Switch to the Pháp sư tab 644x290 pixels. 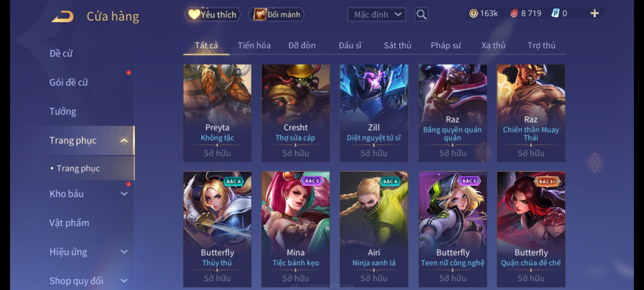tap(445, 45)
